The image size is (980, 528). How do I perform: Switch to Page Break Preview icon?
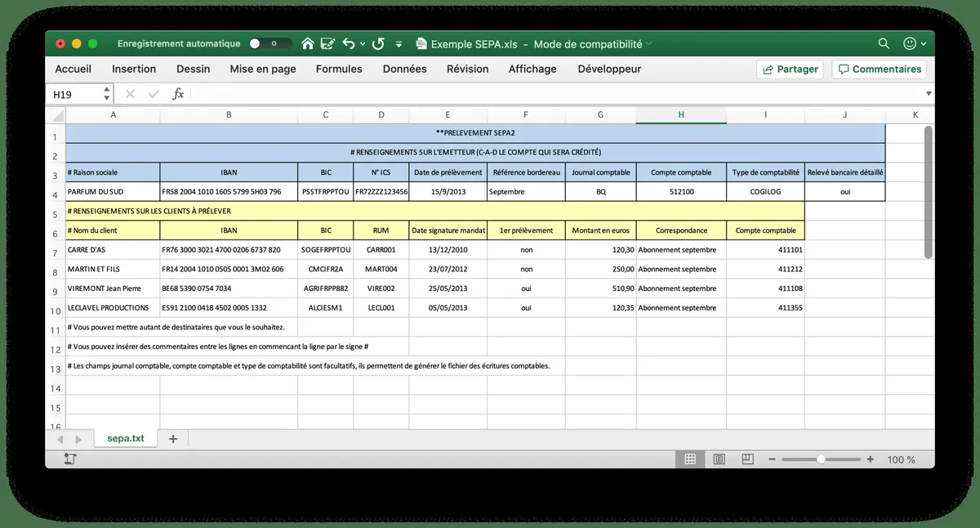(x=747, y=459)
